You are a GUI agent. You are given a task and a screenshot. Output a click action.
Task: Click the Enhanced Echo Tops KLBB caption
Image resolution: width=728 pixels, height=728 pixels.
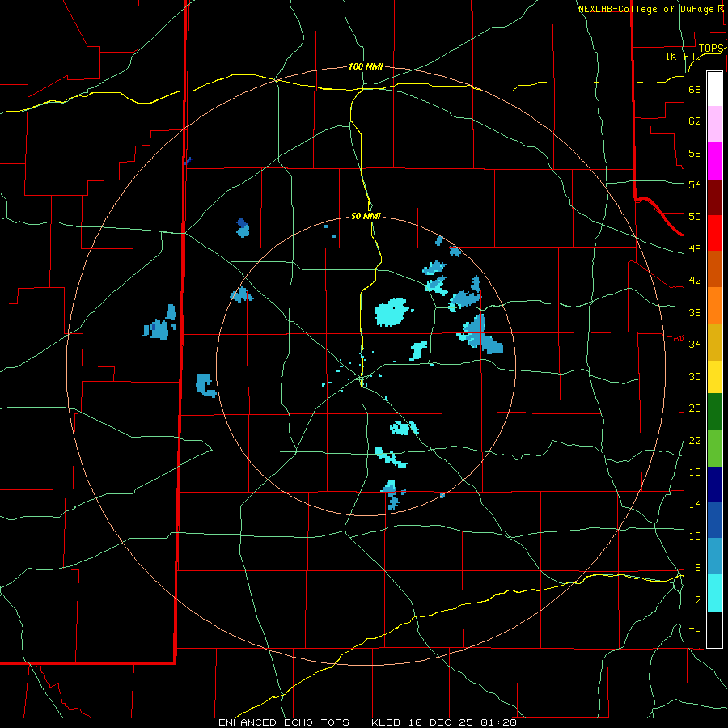[x=367, y=722]
